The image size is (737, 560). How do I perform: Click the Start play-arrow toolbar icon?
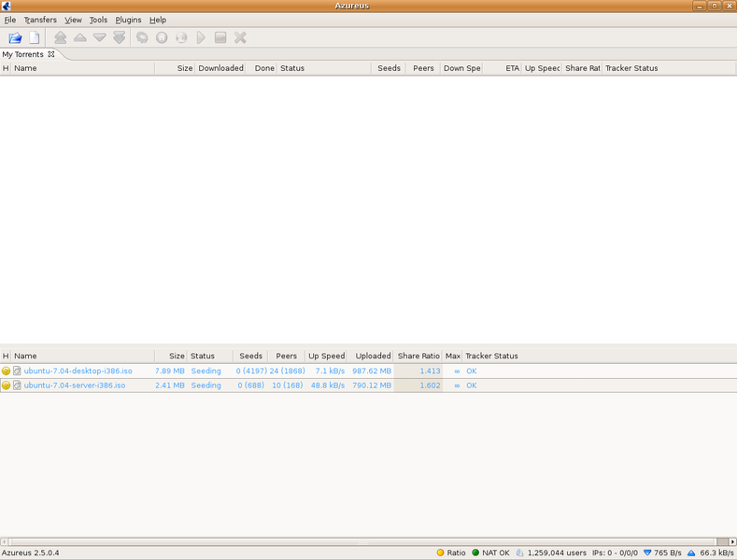point(201,37)
